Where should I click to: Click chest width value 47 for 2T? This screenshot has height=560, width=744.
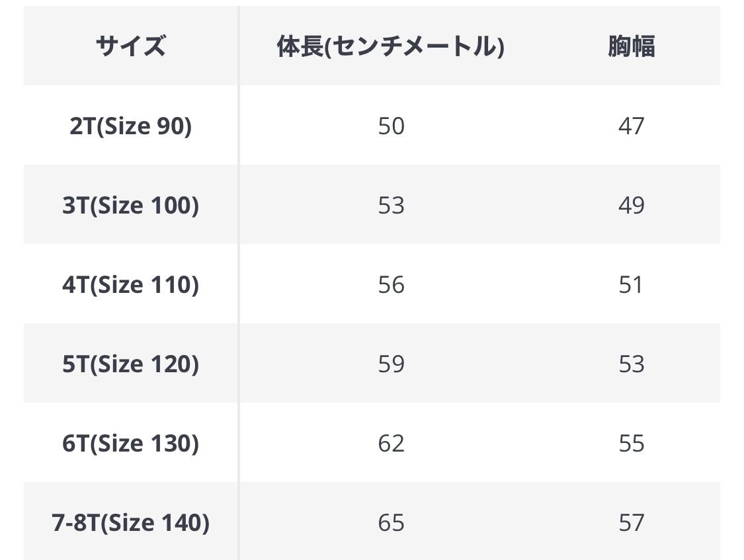pos(631,126)
